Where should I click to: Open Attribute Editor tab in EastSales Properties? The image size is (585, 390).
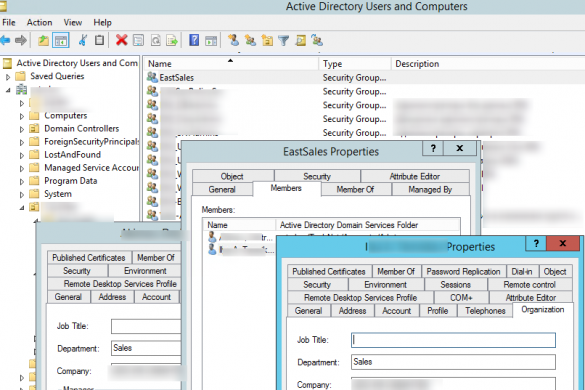coord(414,176)
